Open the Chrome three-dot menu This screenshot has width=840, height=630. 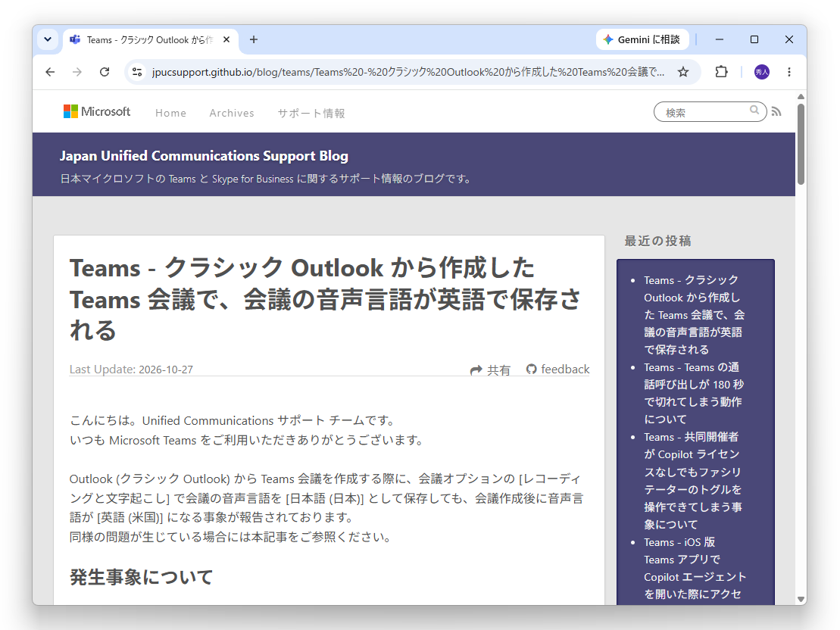tap(789, 72)
